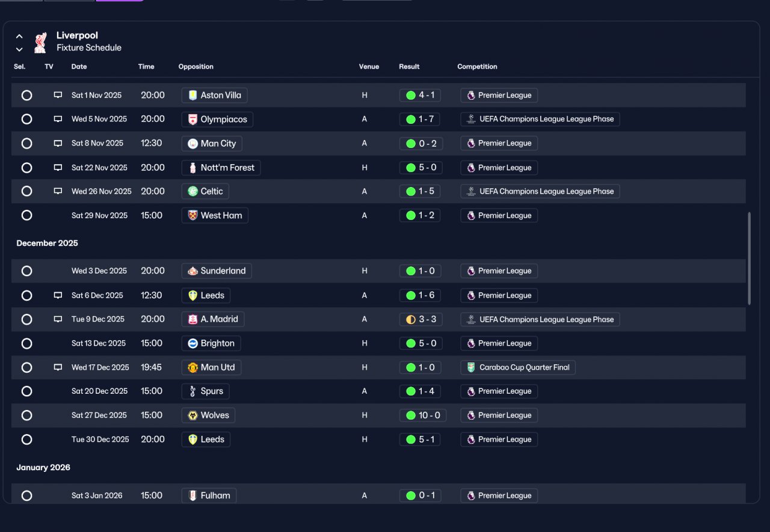Click the Man Utd crest icon

click(x=192, y=367)
